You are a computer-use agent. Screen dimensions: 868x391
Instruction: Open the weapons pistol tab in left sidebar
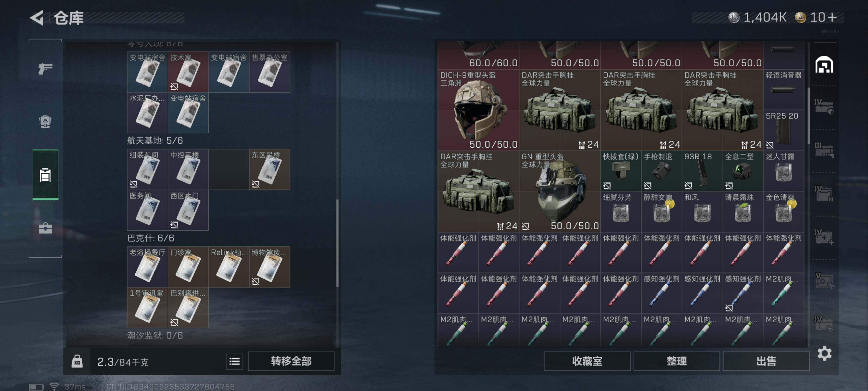pos(45,68)
